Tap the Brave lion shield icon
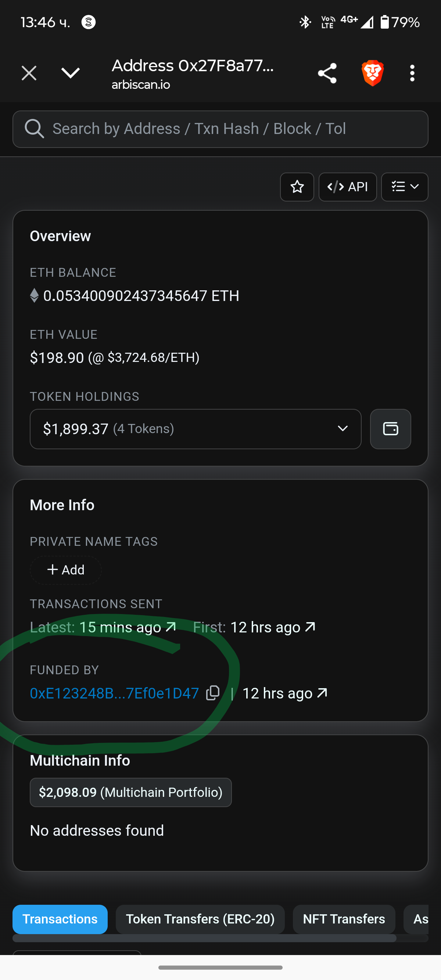Image resolution: width=441 pixels, height=980 pixels. click(372, 73)
